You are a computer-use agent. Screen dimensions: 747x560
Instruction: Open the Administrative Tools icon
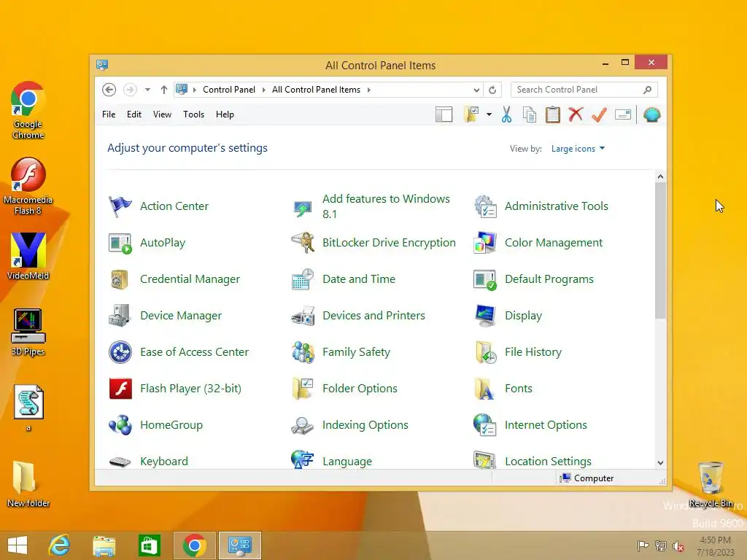click(x=485, y=206)
